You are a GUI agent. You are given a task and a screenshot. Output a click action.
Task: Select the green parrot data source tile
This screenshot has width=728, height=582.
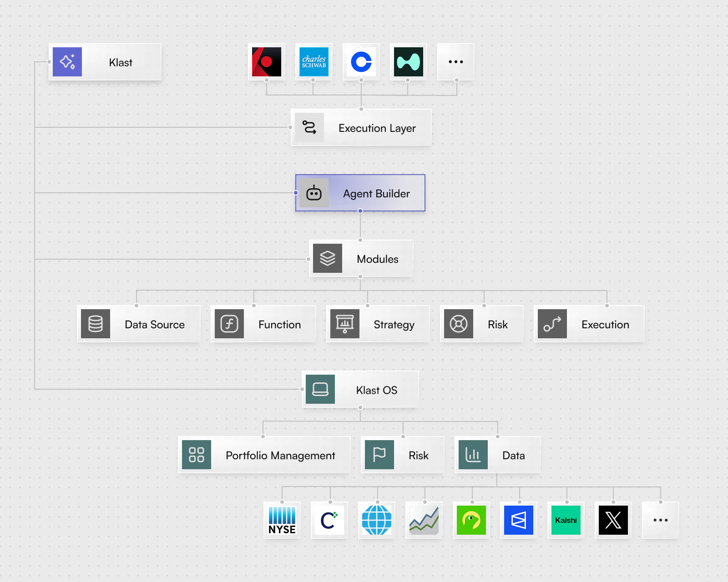click(x=471, y=520)
